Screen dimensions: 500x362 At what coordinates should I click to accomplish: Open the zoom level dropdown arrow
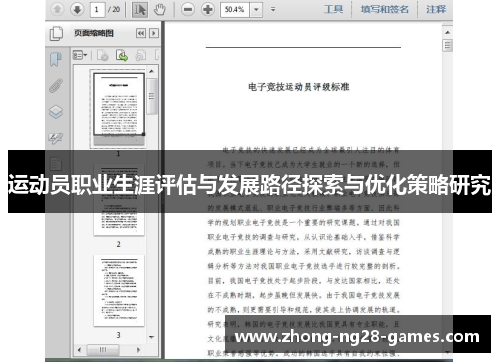click(x=256, y=10)
